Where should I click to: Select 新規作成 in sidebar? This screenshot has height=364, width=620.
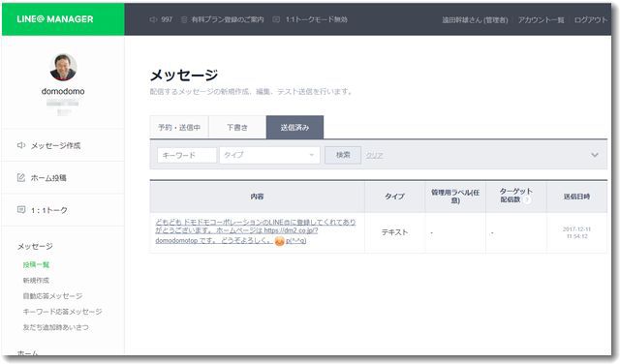36,280
